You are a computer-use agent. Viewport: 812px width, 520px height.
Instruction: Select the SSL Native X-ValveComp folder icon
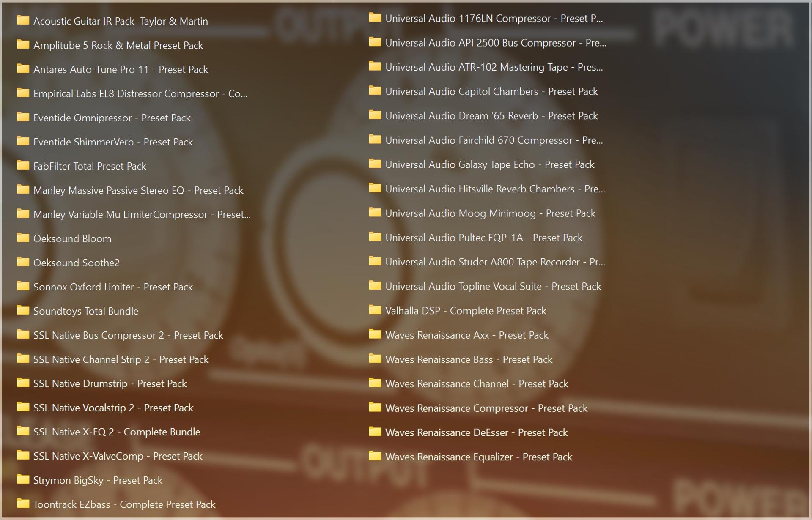[23, 455]
